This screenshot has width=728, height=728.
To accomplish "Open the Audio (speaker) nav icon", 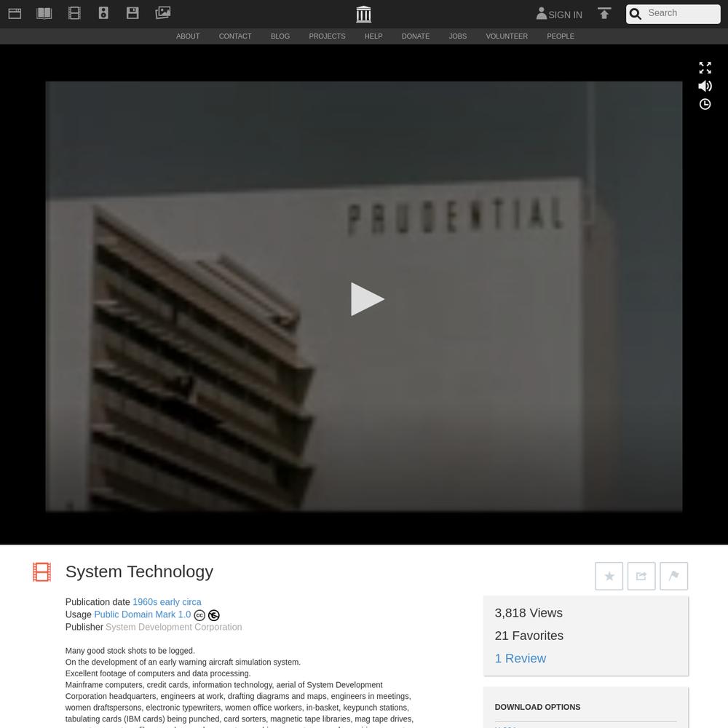I will (103, 13).
